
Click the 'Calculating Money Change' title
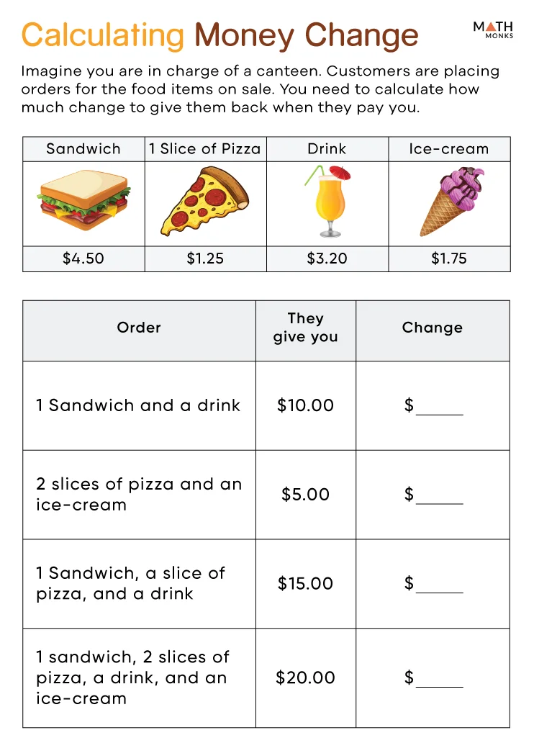coord(220,35)
